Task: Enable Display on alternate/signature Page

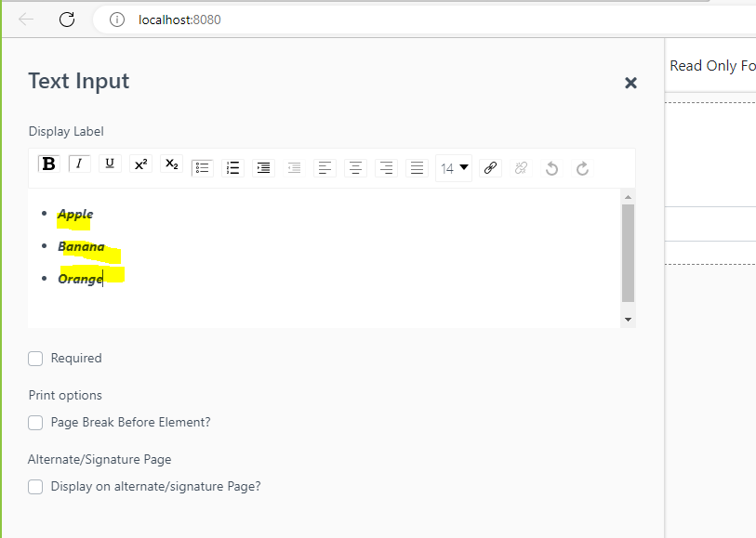Action: tap(35, 487)
